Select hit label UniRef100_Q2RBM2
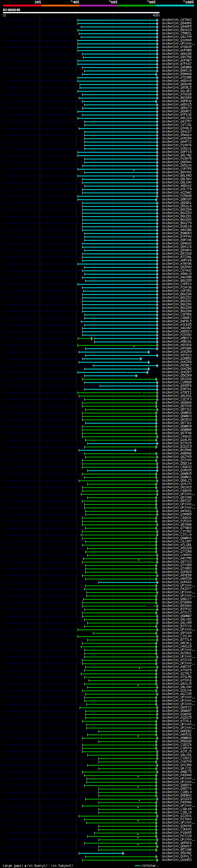197x868 pixels. (x=177, y=358)
